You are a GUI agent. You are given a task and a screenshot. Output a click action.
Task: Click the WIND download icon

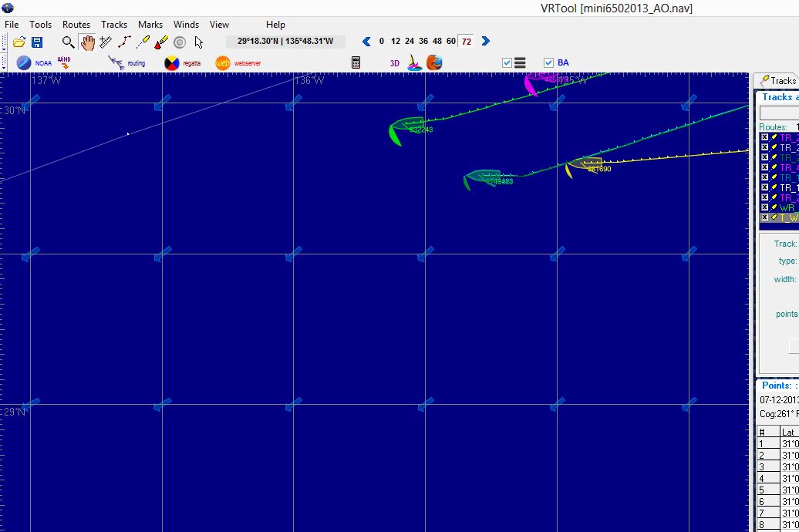click(x=64, y=62)
